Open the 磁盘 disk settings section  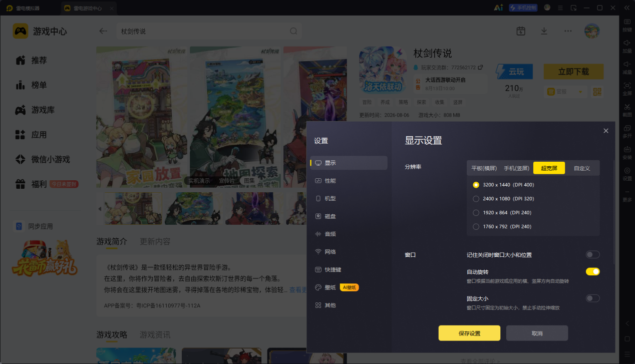[349, 216]
